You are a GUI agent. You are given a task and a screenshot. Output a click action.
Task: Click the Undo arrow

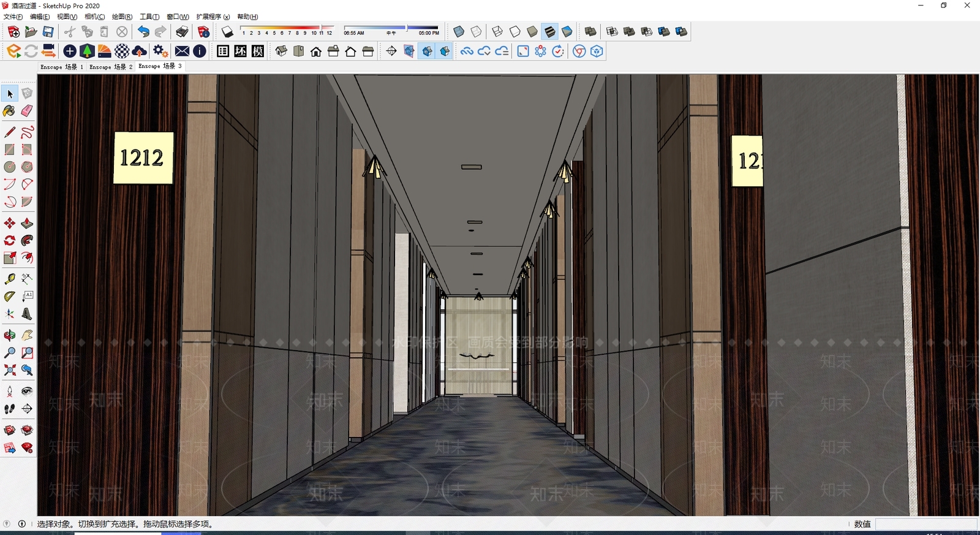[143, 32]
